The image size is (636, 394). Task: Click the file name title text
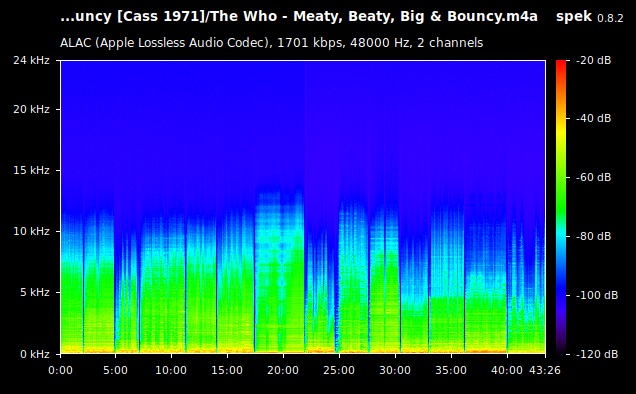pyautogui.click(x=299, y=17)
